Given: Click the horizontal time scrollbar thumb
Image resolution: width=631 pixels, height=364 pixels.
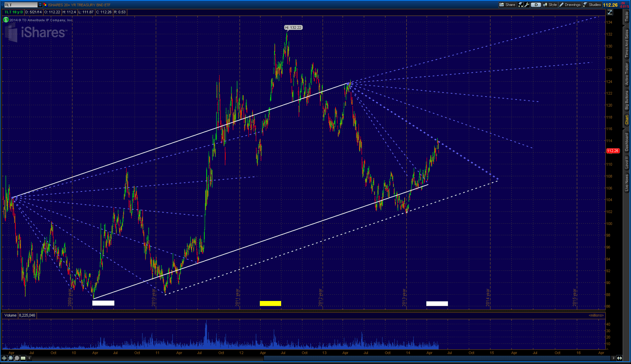Looking at the screenshot, I should tap(437, 358).
